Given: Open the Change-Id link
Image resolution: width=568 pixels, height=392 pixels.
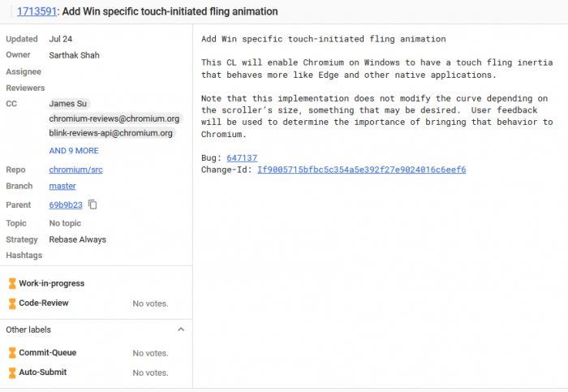Looking at the screenshot, I should pyautogui.click(x=361, y=170).
